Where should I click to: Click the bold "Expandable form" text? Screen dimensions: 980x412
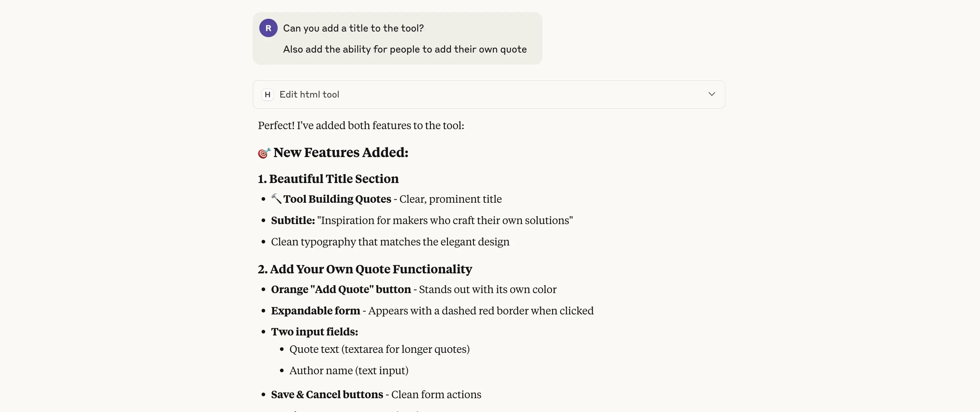pos(315,311)
